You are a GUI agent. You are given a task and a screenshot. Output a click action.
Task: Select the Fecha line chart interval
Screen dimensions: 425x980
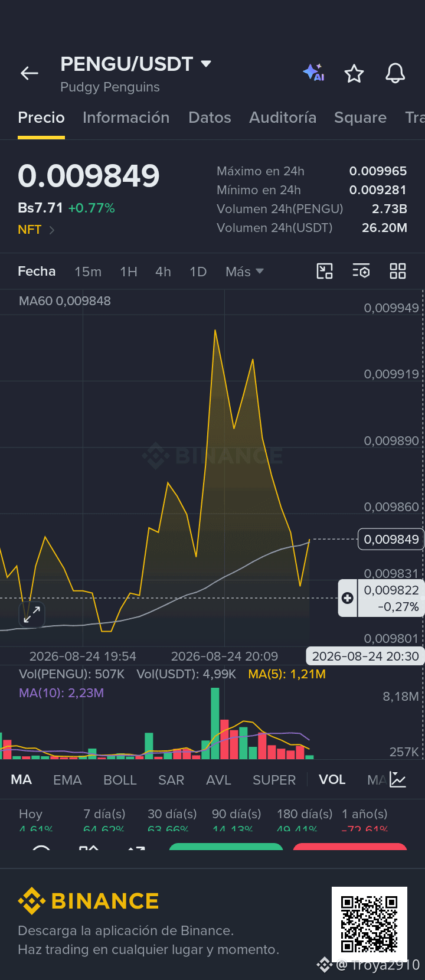[37, 271]
